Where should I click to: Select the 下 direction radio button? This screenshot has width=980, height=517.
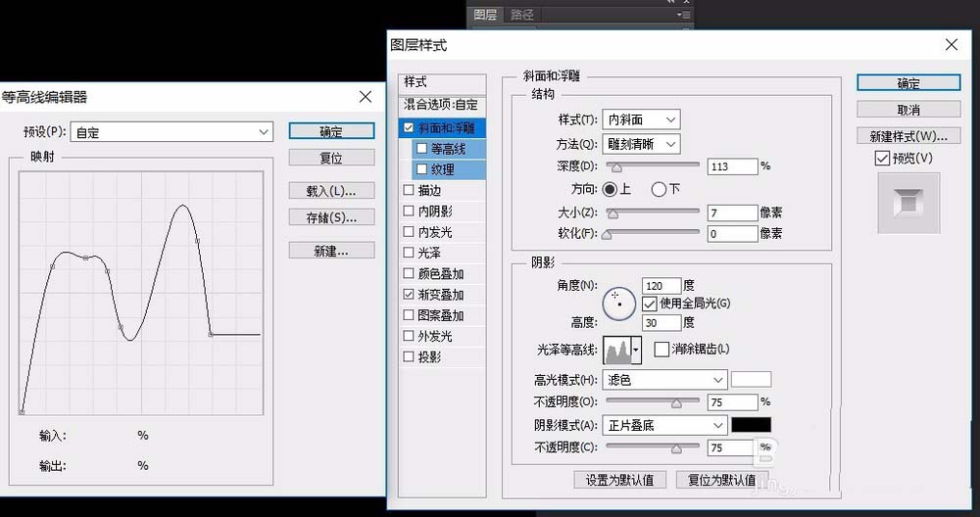[659, 189]
